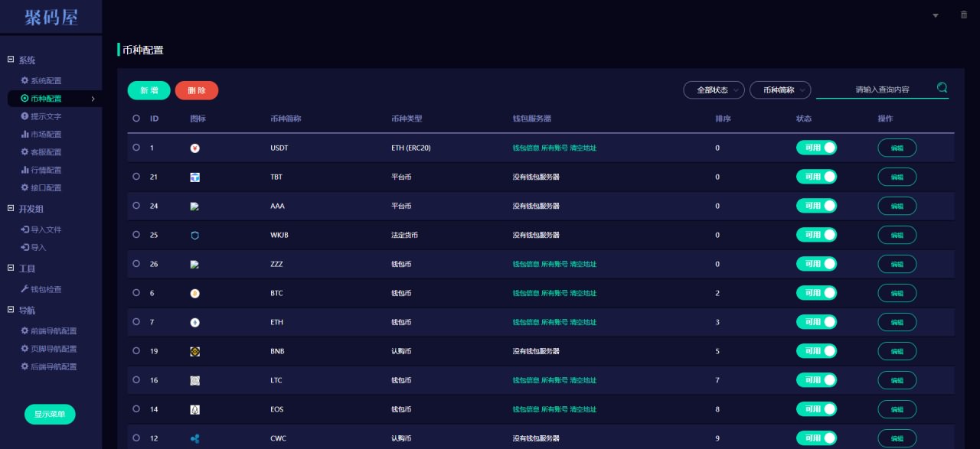This screenshot has height=449, width=980.
Task: Click the broken image icon for AAA
Action: click(194, 206)
